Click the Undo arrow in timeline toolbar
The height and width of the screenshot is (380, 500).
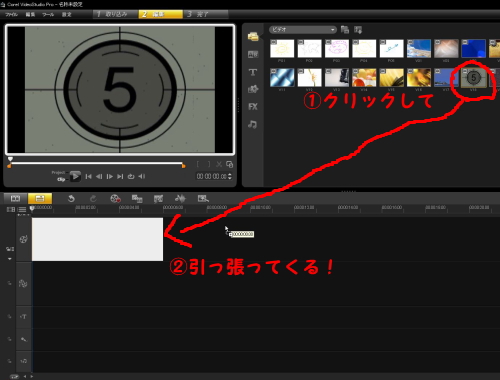click(x=71, y=199)
